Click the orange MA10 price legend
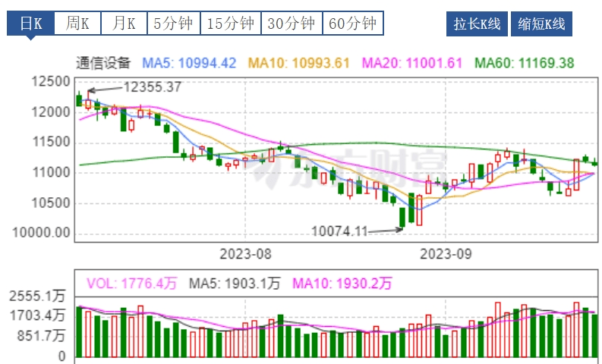This screenshot has height=364, width=602. point(300,62)
